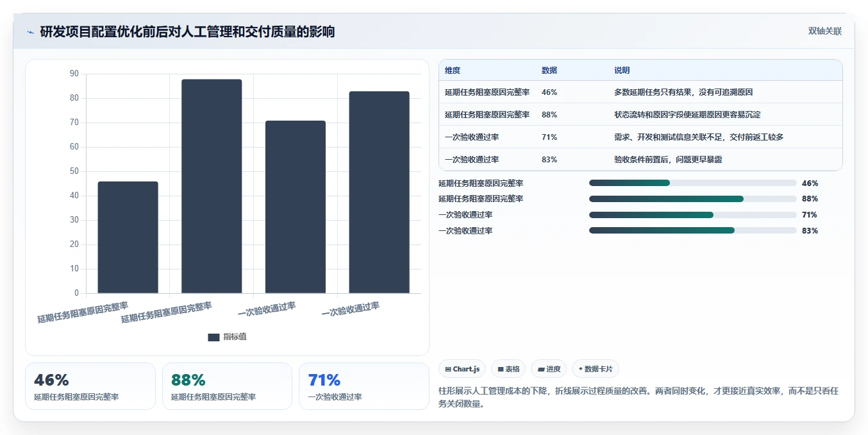Click the 说明 table column header
The height and width of the screenshot is (435, 868).
point(622,71)
